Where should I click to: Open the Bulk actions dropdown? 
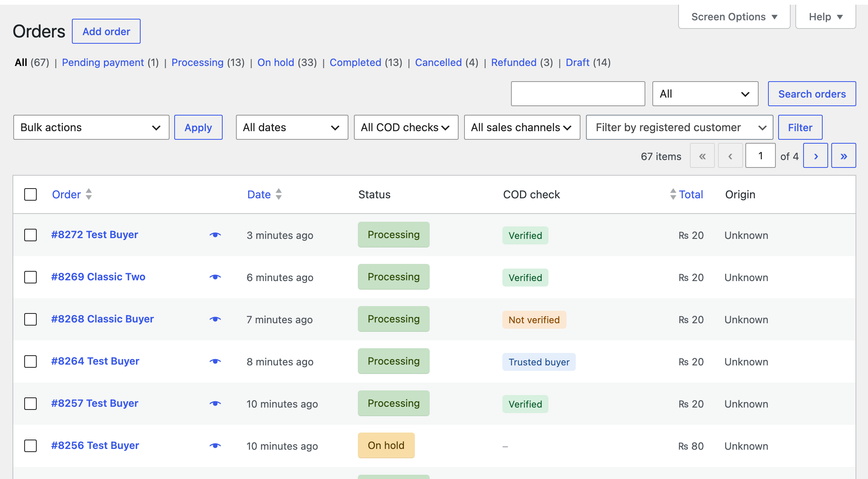point(91,127)
